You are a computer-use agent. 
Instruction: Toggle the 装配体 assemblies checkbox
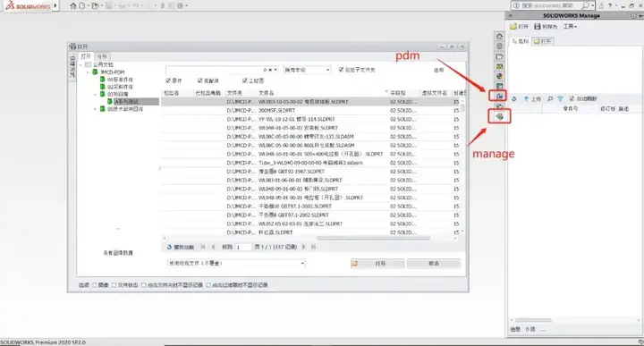[x=200, y=80]
